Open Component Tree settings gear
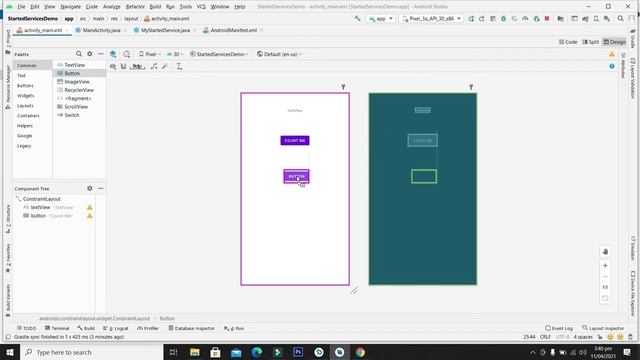This screenshot has width=640, height=360. tap(90, 188)
